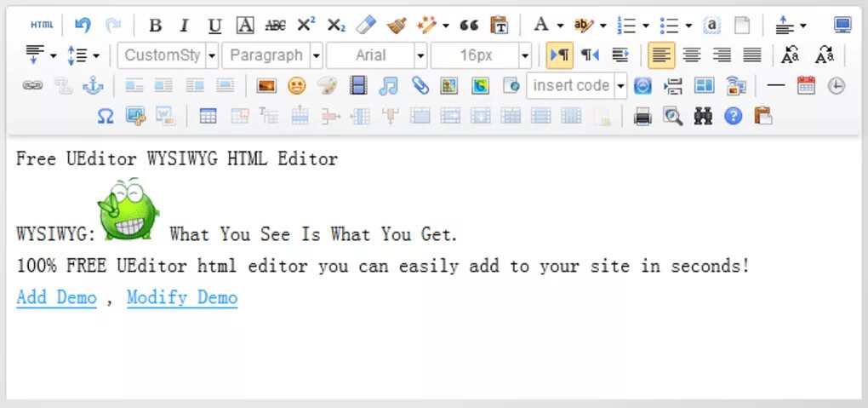Preview with the magnifier page icon
Screen dimensions: 868x408
pyautogui.click(x=672, y=116)
